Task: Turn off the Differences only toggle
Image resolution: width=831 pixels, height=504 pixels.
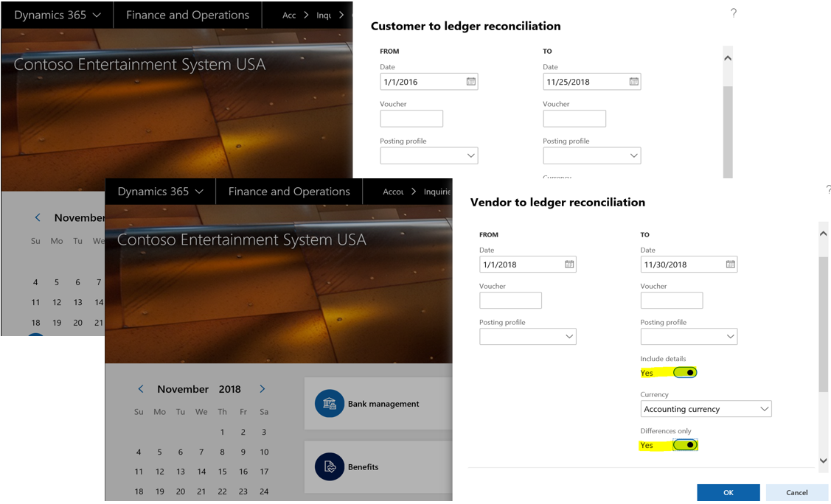Action: tap(686, 444)
